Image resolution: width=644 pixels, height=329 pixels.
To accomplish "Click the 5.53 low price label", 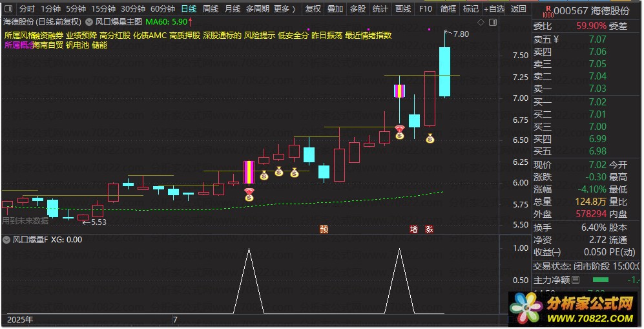I will pos(98,222).
